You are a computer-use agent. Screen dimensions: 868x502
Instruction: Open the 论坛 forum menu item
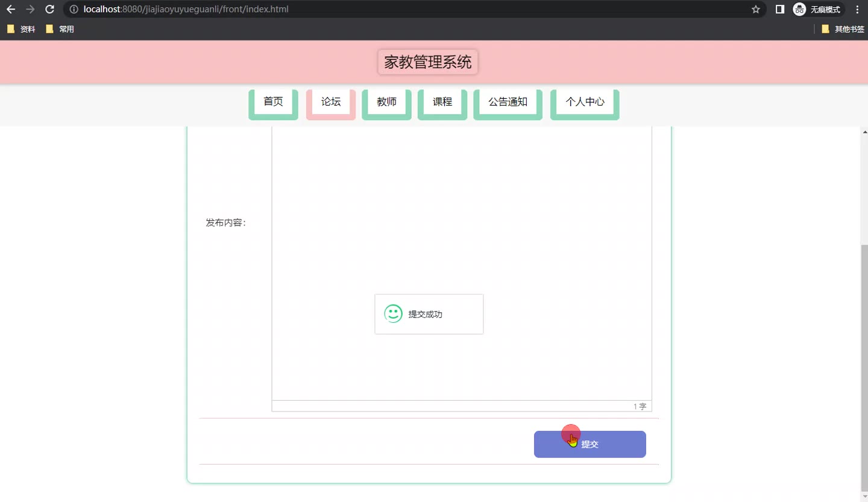click(331, 102)
